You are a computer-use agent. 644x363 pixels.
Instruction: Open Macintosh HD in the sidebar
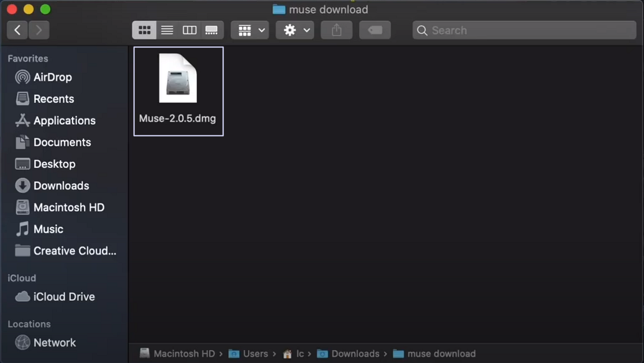point(69,207)
